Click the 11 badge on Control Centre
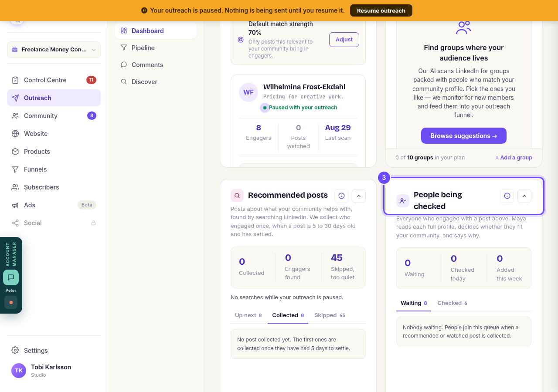 coord(91,80)
